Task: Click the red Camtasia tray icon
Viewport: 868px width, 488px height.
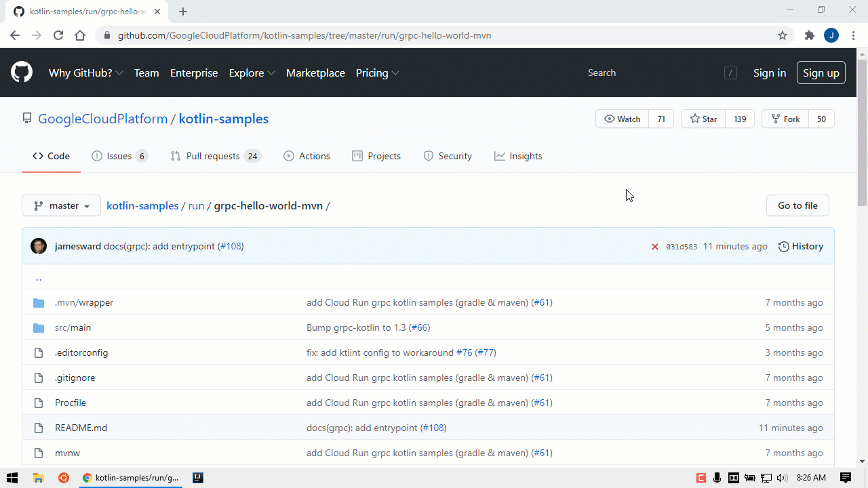Action: pos(702,478)
